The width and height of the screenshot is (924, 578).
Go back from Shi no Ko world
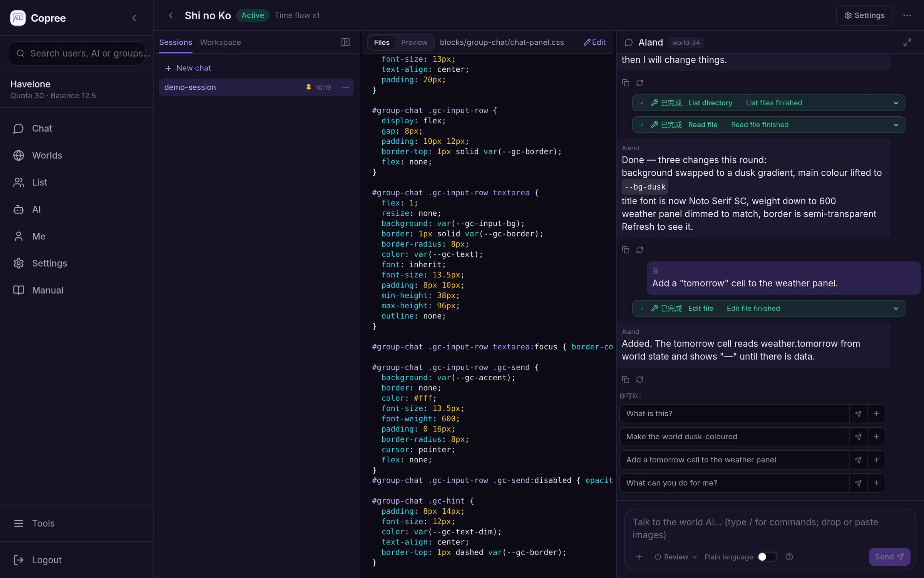coord(171,15)
